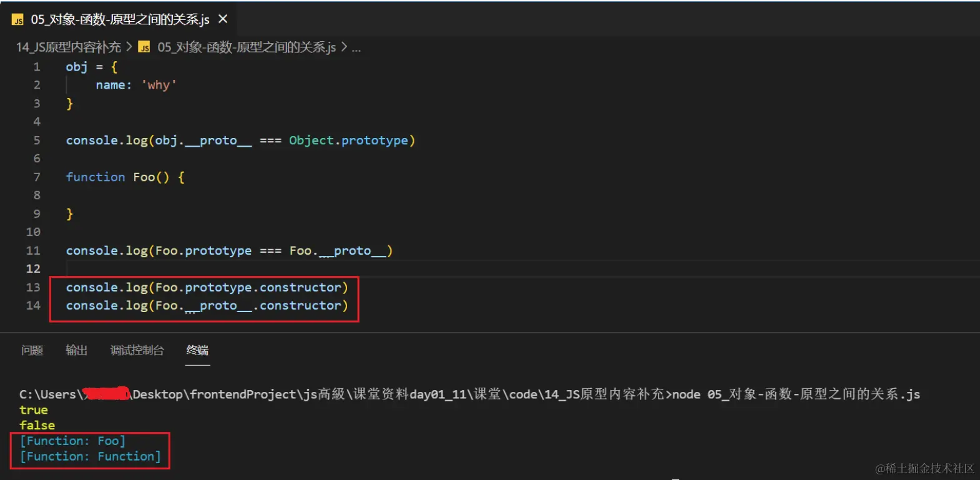980x480 pixels.
Task: Click the 'obj = {' code on line 1
Action: click(92, 67)
